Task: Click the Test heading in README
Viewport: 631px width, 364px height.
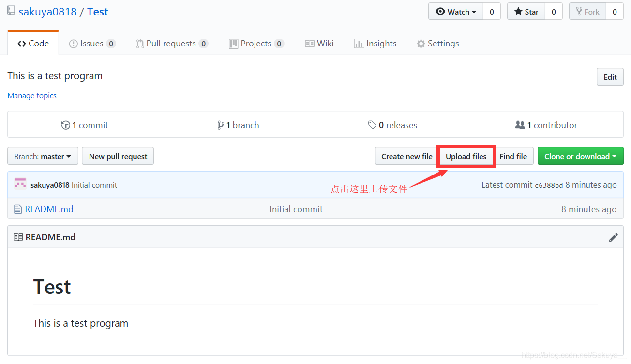Action: pos(52,287)
